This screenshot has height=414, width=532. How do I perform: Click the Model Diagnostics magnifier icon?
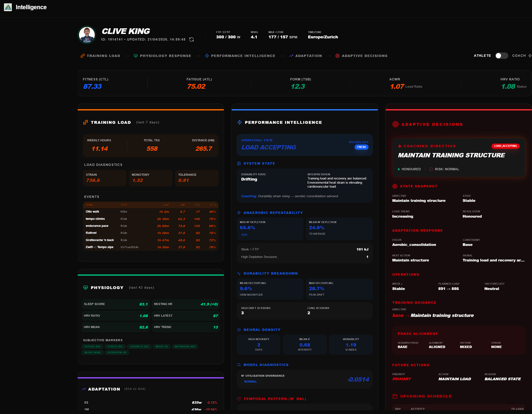point(239,365)
